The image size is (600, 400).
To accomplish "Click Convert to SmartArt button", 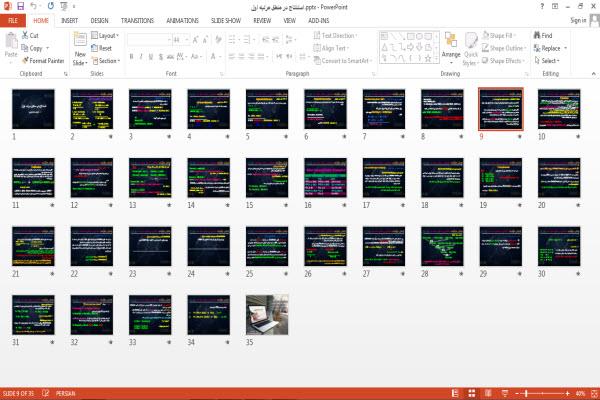I will 343,60.
